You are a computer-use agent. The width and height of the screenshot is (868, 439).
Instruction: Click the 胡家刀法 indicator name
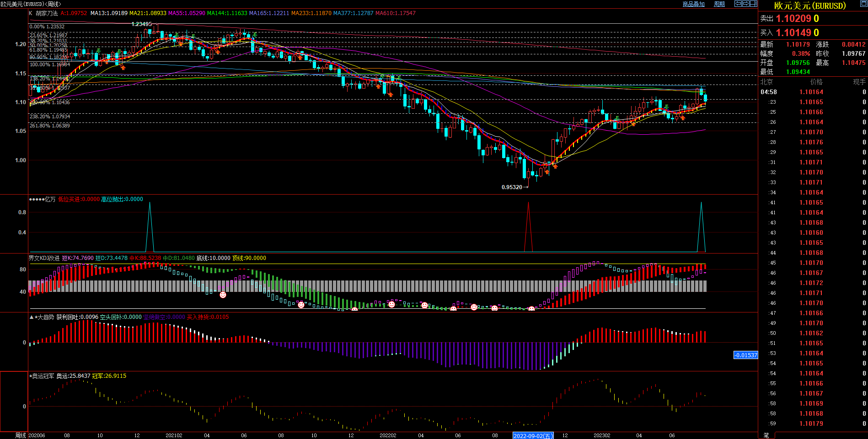click(x=47, y=13)
